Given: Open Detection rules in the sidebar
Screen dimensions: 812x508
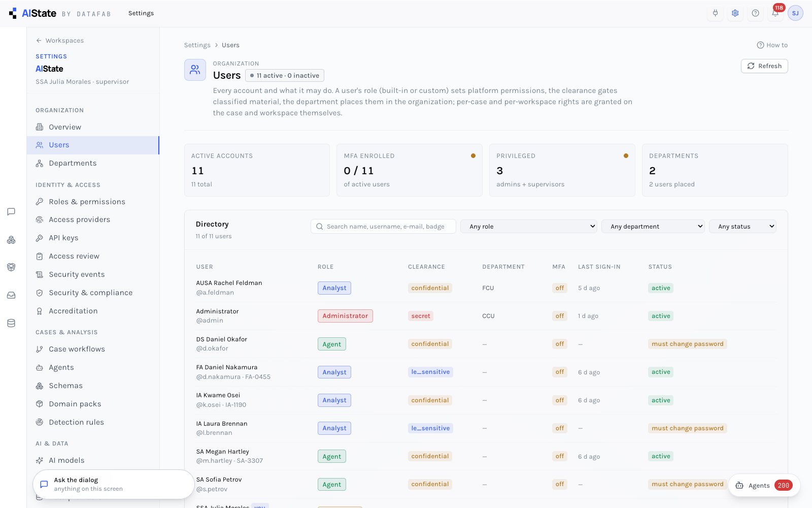Looking at the screenshot, I should (93, 423).
